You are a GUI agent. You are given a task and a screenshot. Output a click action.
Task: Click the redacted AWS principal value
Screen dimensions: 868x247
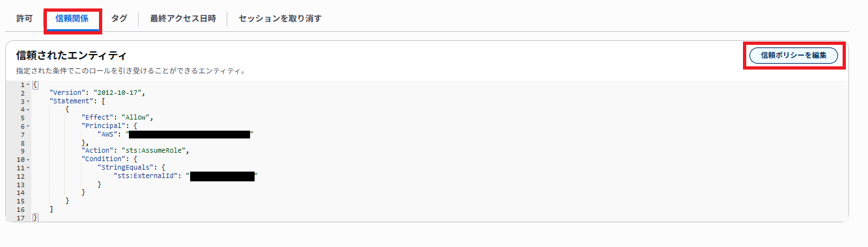tap(189, 135)
